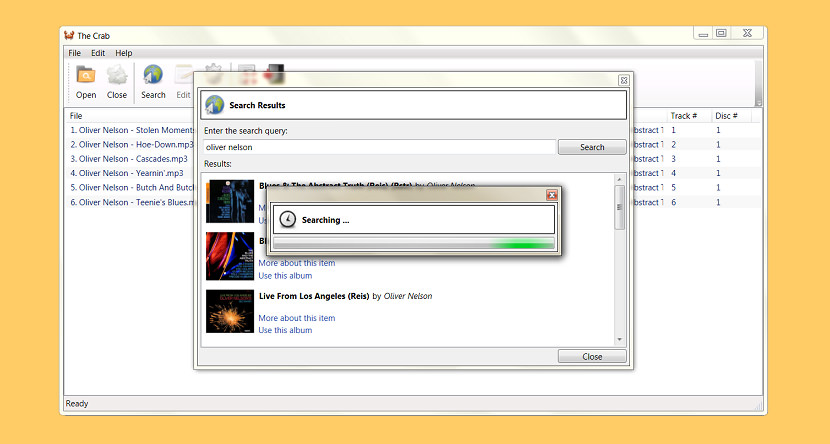The image size is (830, 444).
Task: Sort by the Track # column header
Action: (x=684, y=116)
